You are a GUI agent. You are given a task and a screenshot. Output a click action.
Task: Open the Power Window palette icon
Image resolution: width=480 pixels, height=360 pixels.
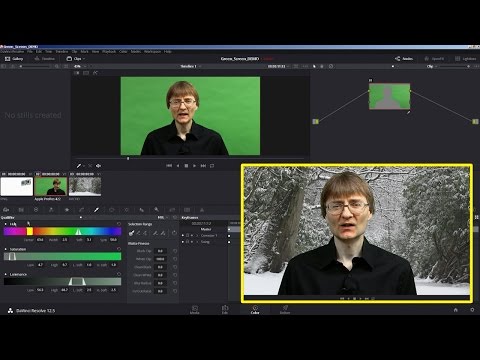[x=112, y=210]
